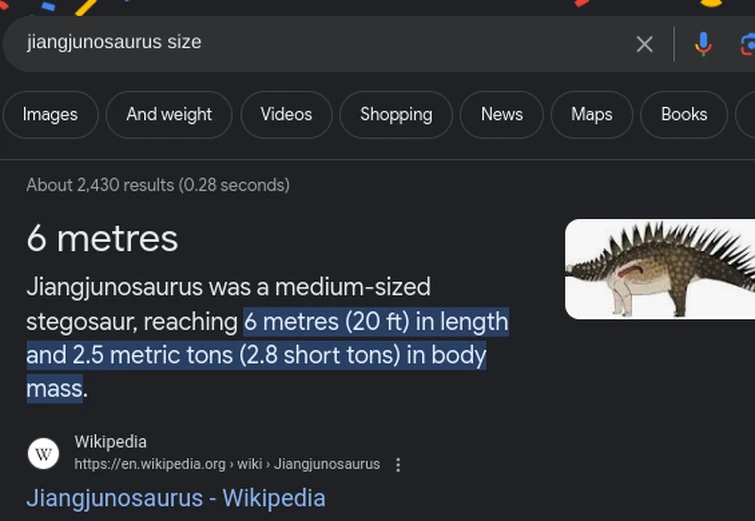Go to the Shopping filter

(396, 115)
